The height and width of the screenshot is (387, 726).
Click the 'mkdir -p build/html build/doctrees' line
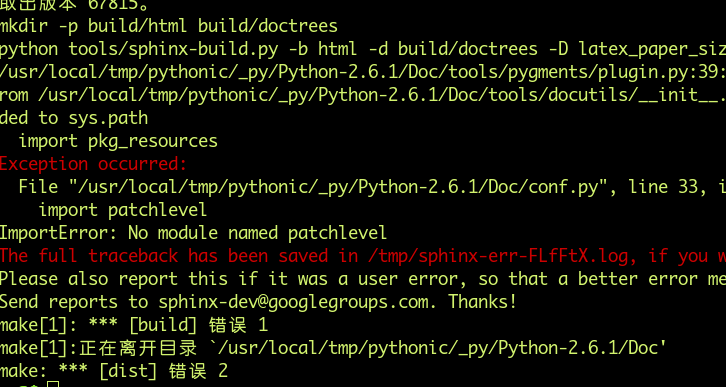169,25
